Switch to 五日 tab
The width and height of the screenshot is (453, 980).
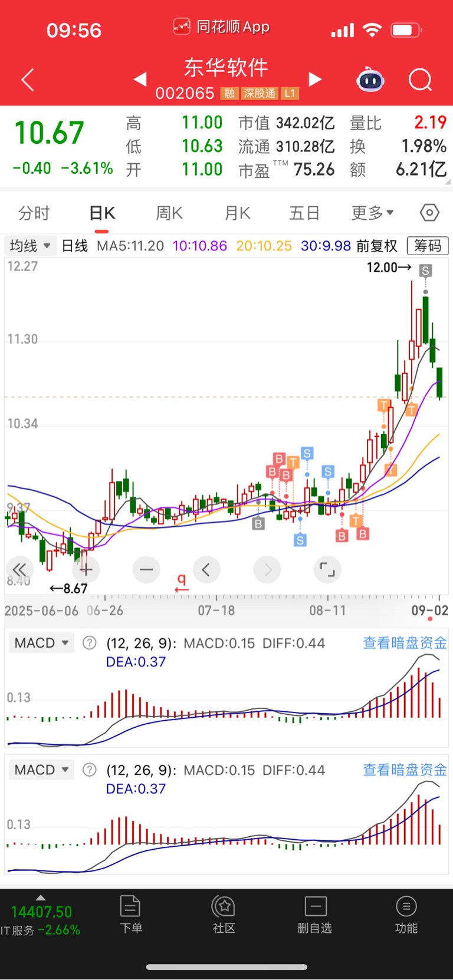tap(304, 213)
